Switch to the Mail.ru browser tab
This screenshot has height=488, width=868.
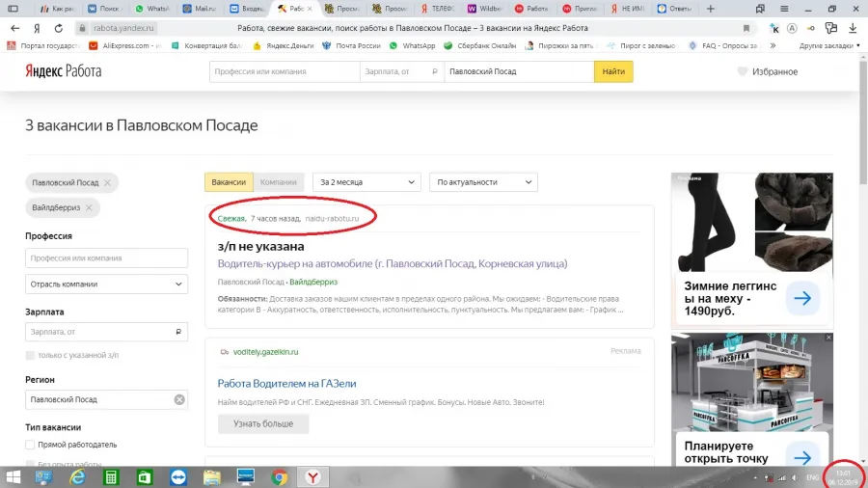(x=200, y=9)
